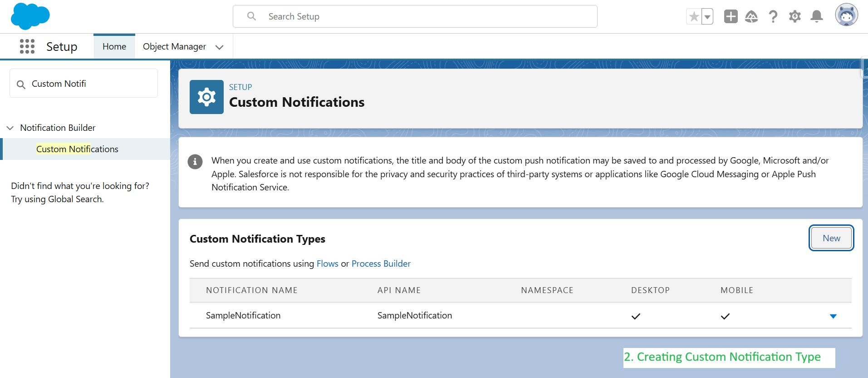868x378 pixels.
Task: Open the Process Builder link
Action: click(x=381, y=264)
